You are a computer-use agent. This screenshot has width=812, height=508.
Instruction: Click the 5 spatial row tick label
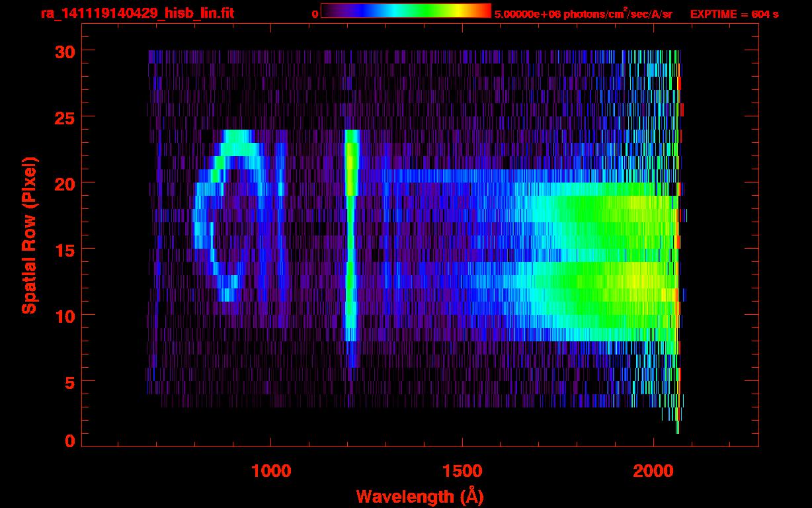tap(69, 382)
